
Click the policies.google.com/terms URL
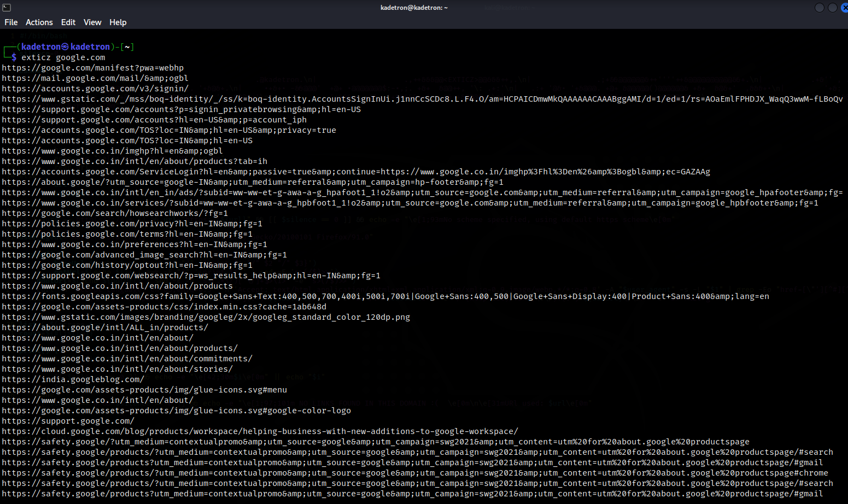(127, 234)
